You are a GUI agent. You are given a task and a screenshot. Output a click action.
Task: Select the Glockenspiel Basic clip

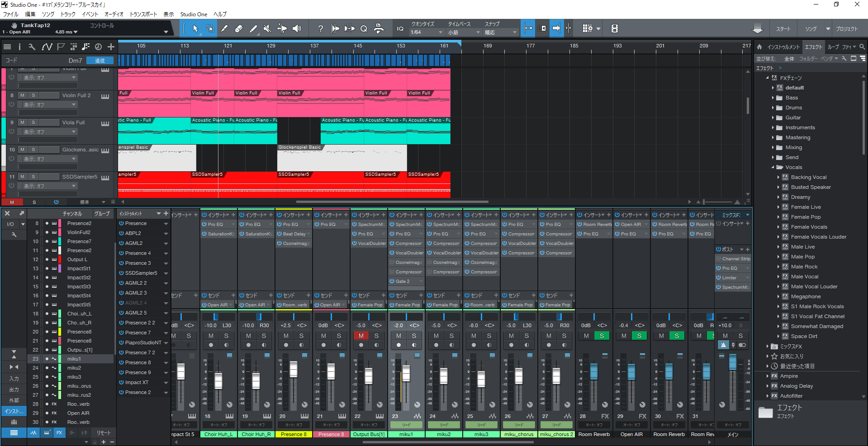342,158
